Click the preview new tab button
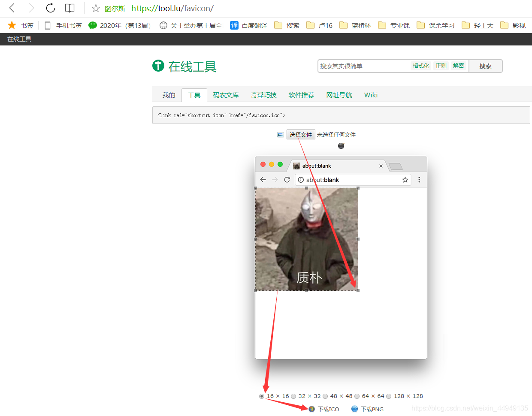This screenshot has width=532, height=416. click(x=396, y=166)
